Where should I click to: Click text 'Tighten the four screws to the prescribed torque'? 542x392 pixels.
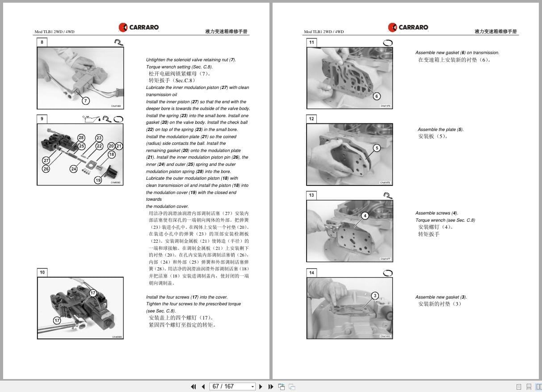pyautogui.click(x=193, y=304)
